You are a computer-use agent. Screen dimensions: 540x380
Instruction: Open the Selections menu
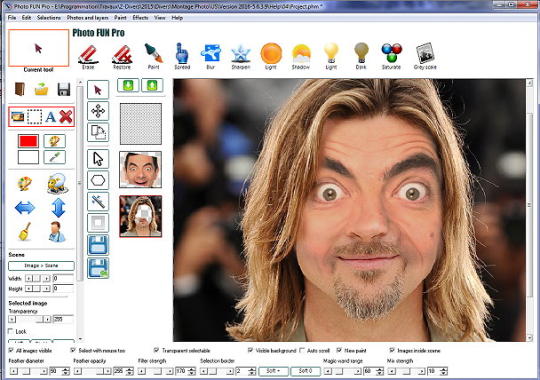pos(49,18)
